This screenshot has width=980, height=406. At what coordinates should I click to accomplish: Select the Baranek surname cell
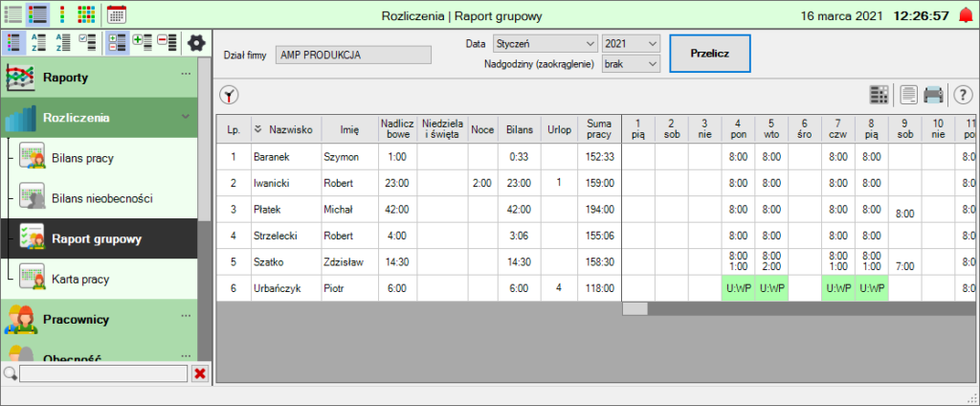point(286,157)
